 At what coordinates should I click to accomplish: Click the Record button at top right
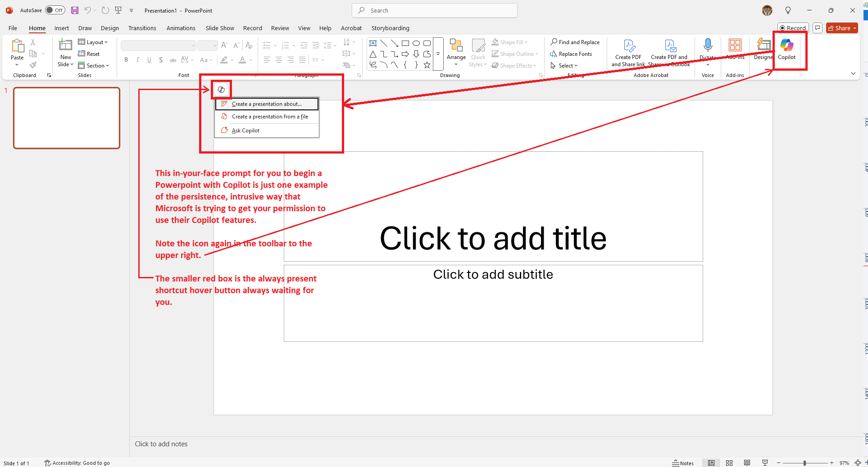tap(793, 28)
